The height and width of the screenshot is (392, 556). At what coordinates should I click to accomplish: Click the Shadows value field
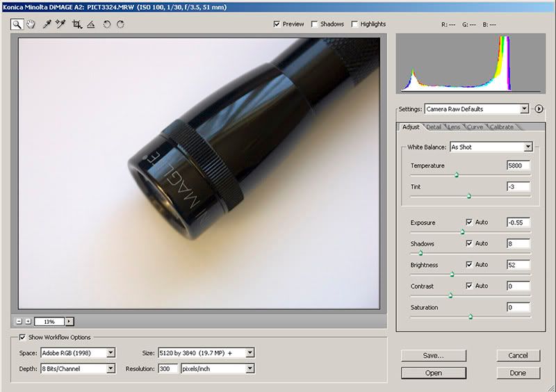[518, 244]
